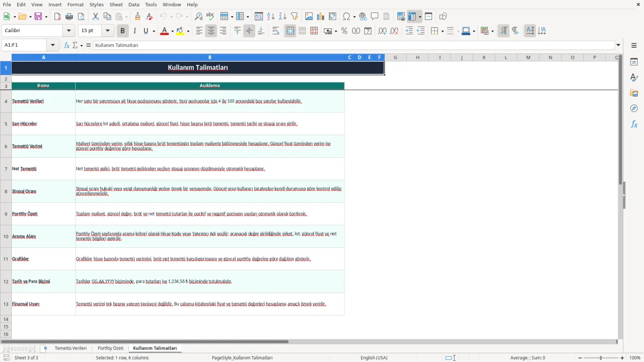Insert Hyperlink globe icon

pyautogui.click(x=363, y=17)
